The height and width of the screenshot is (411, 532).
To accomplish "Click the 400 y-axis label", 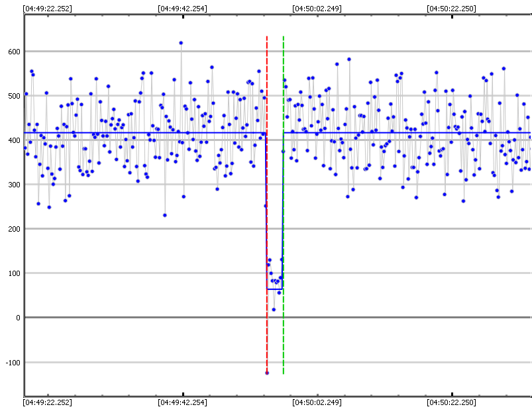I will (15, 140).
